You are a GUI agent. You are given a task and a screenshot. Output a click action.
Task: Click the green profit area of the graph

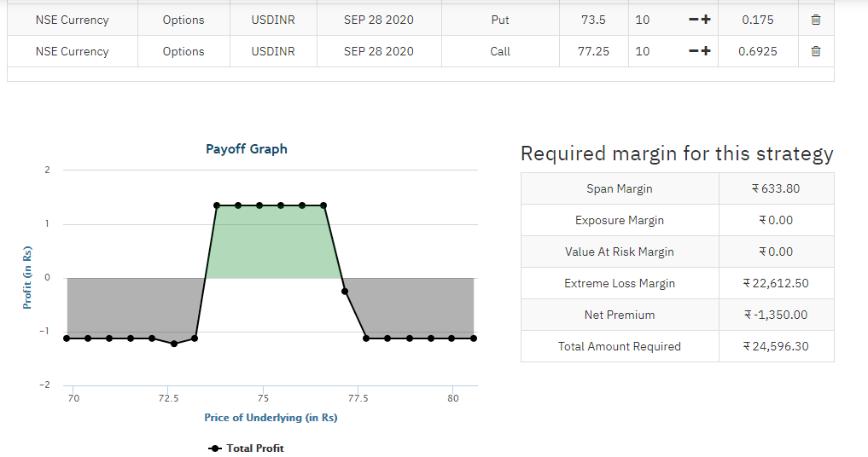(x=271, y=242)
